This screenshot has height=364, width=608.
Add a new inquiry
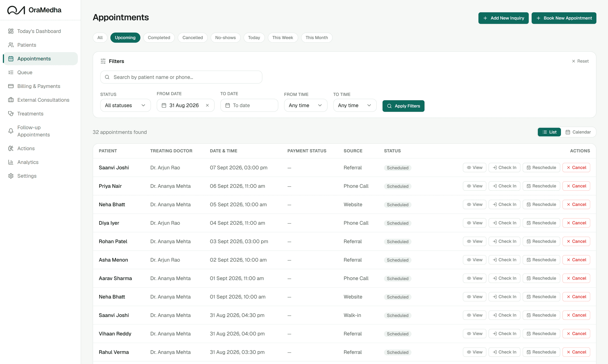point(503,18)
